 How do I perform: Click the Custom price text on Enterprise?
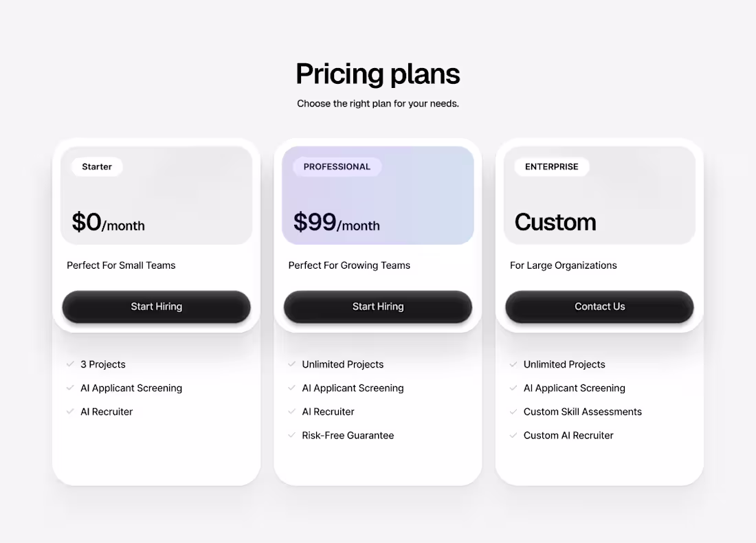(x=555, y=221)
